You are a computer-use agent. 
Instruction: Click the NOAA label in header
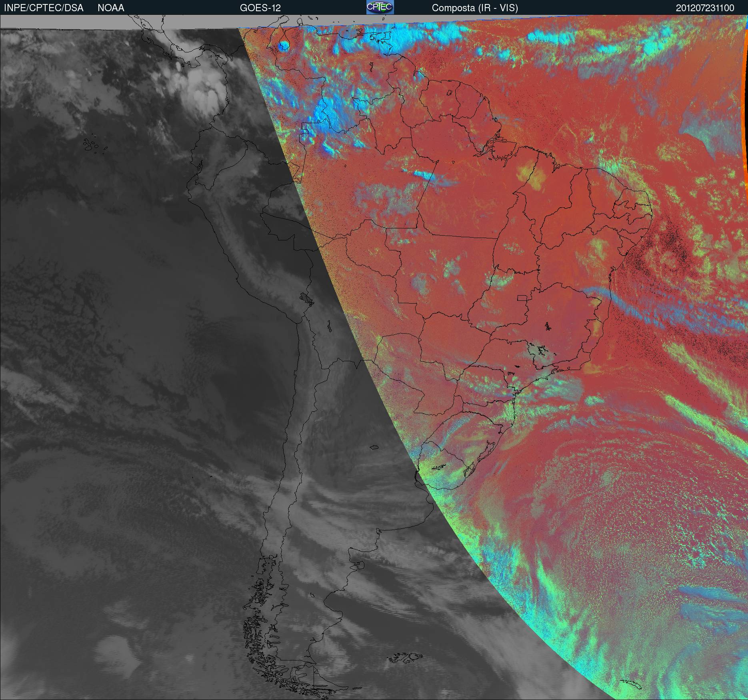pos(111,8)
